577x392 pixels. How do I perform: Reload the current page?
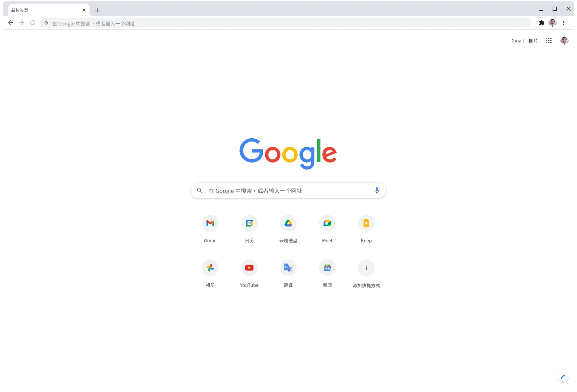click(x=33, y=23)
